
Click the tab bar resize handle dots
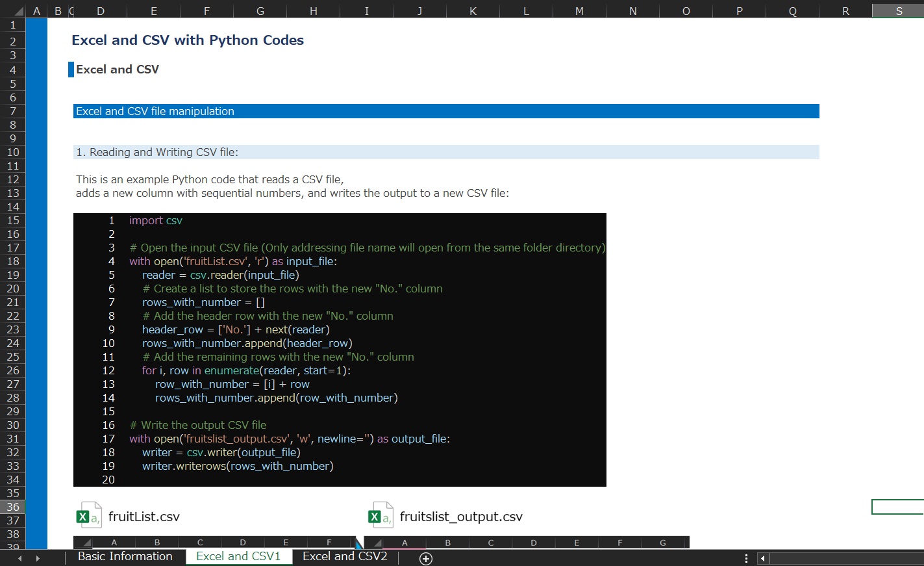746,558
